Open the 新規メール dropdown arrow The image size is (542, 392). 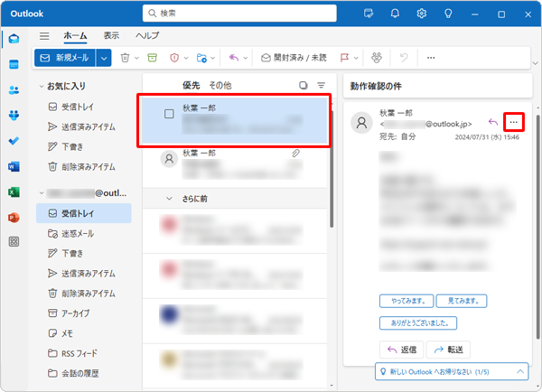(x=104, y=58)
